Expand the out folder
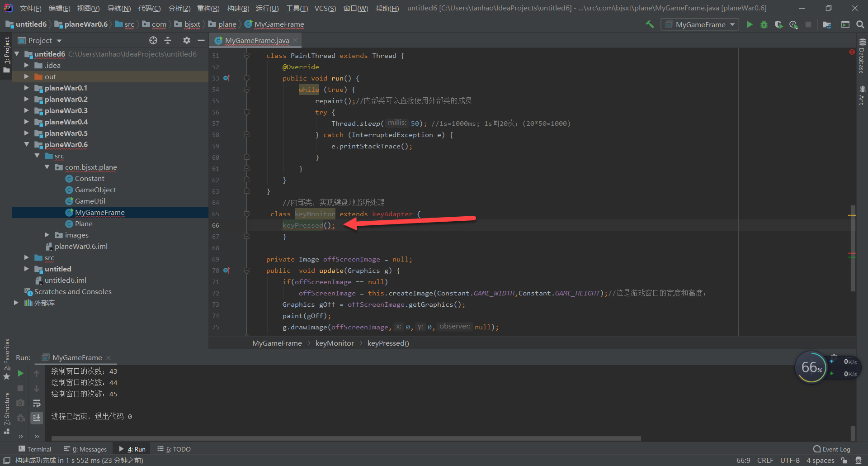This screenshot has height=466, width=868. click(26, 76)
